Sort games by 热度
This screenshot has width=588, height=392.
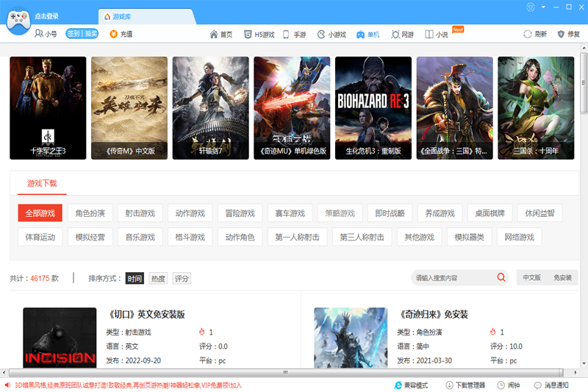click(x=158, y=279)
